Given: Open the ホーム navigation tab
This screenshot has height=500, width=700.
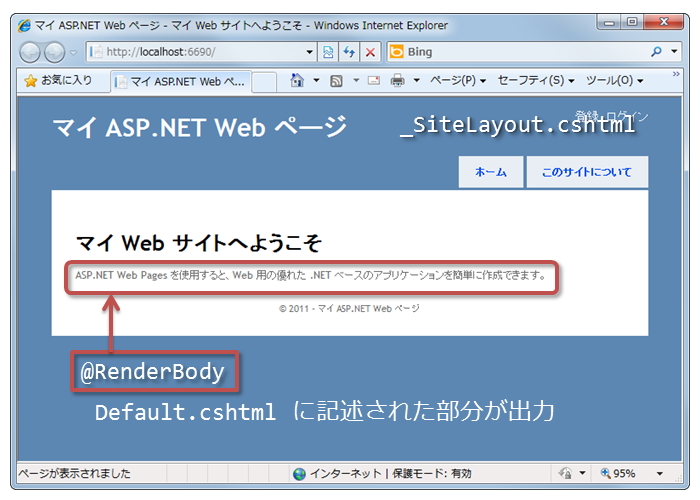Looking at the screenshot, I should (491, 172).
